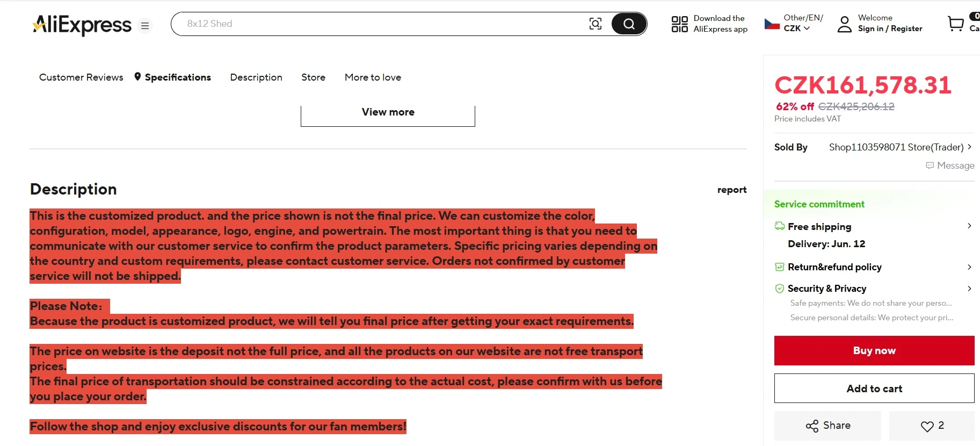Jump to the Store tab
The image size is (980, 446).
click(x=313, y=77)
